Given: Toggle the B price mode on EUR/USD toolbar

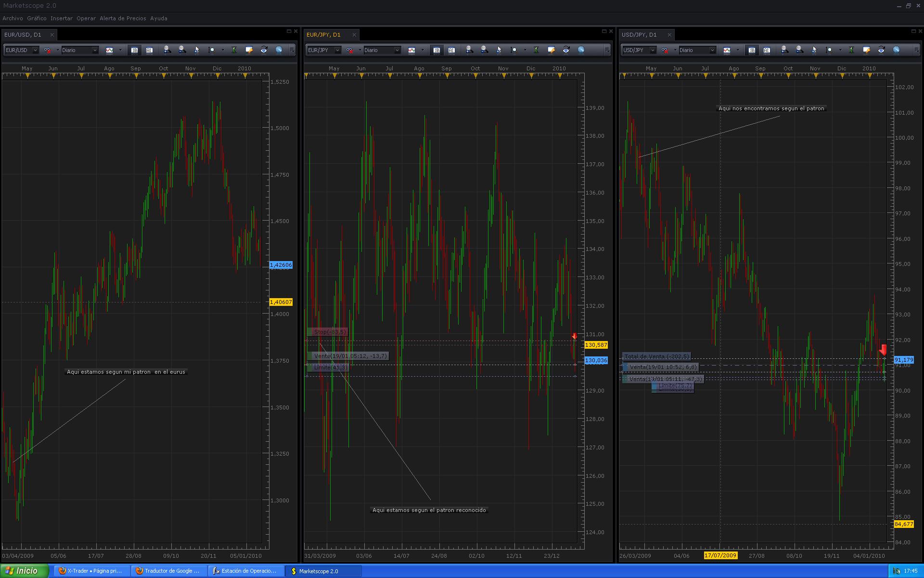Looking at the screenshot, I should (134, 50).
